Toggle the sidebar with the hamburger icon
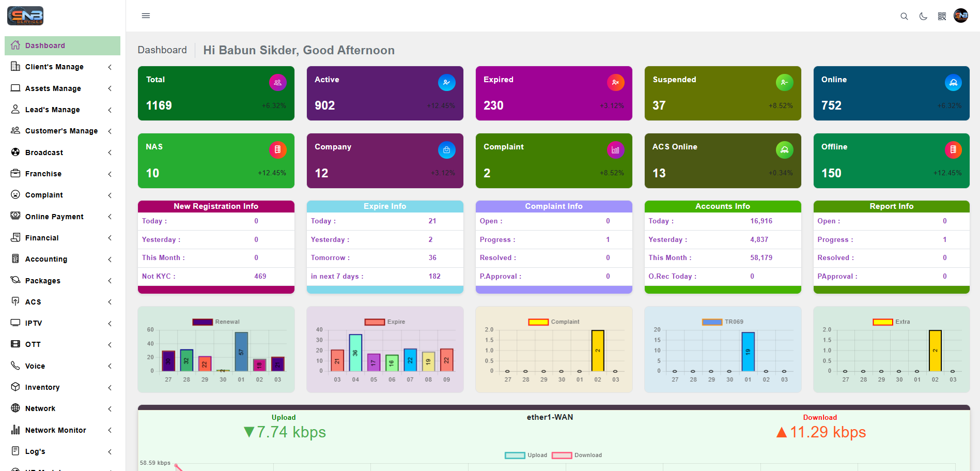980x471 pixels. [x=146, y=16]
